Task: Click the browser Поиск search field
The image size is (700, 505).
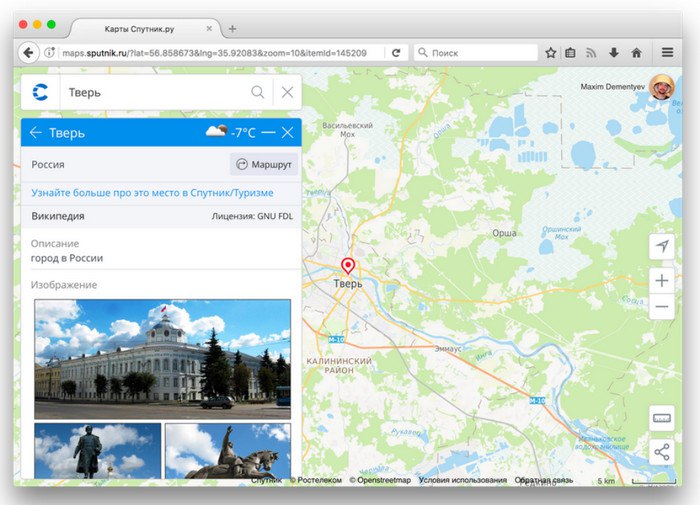Action: click(476, 53)
